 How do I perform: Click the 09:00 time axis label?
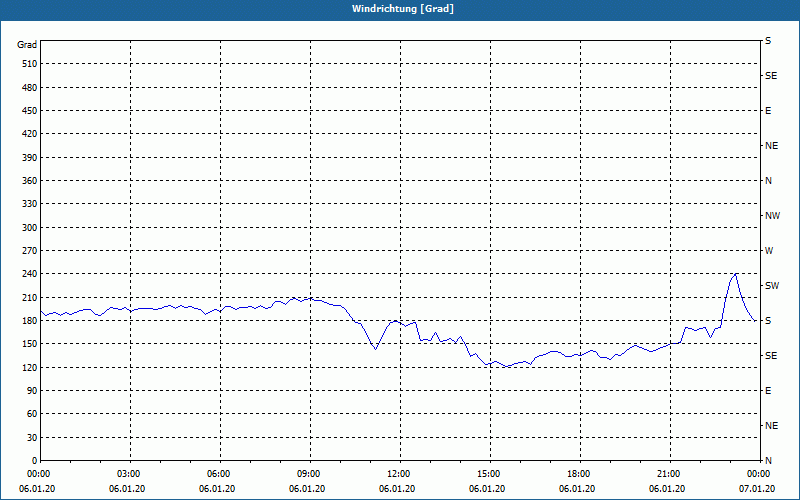(x=311, y=474)
